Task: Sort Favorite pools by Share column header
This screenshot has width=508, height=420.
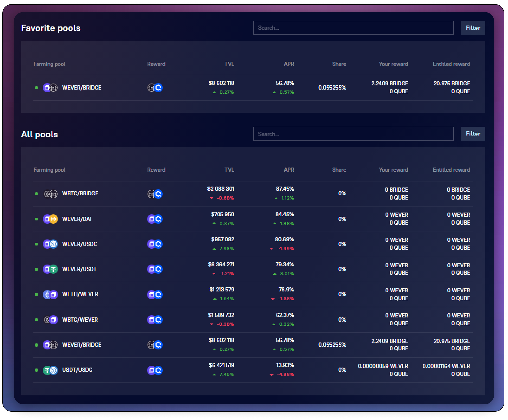Action: 339,64
